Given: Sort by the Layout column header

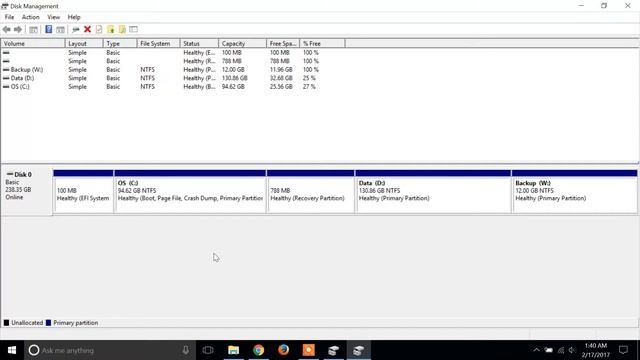Looking at the screenshot, I should 84,43.
